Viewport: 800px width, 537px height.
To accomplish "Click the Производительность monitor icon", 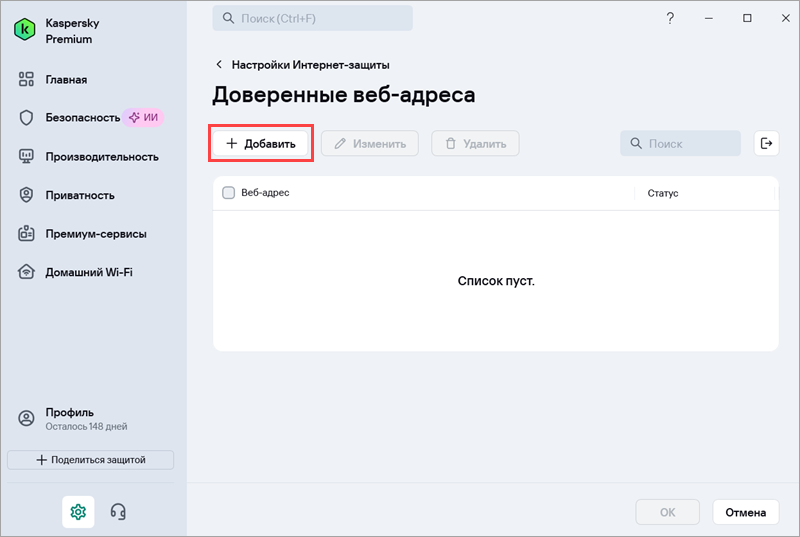I will [x=26, y=156].
